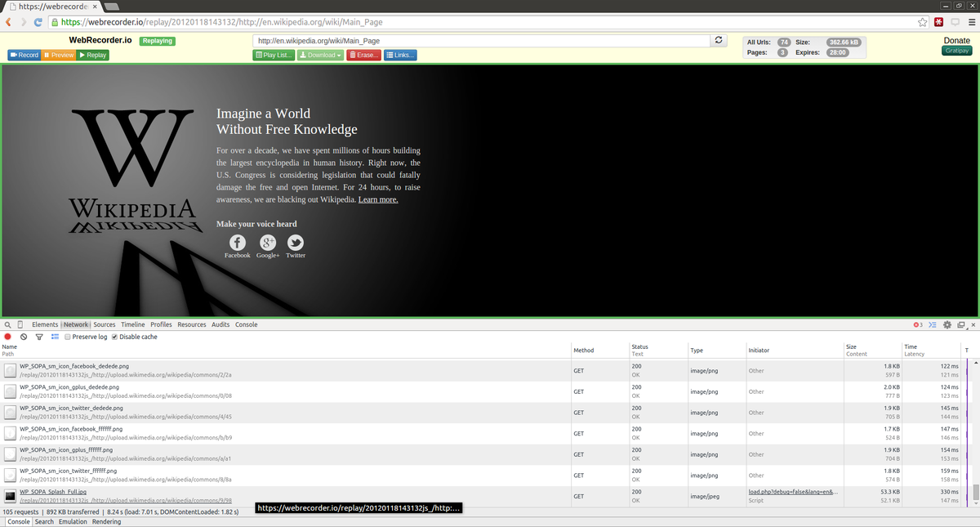Open DevTools settings gear

coord(947,324)
